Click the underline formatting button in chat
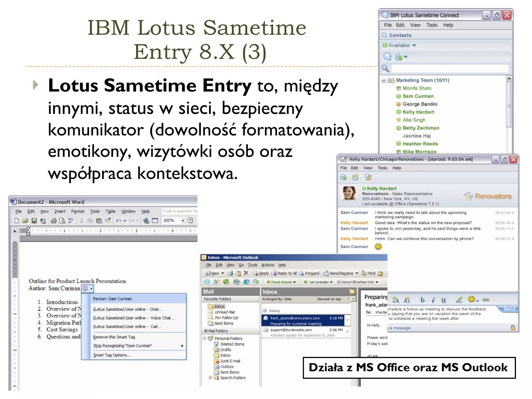Screen dimensions: 532x399 444,300
